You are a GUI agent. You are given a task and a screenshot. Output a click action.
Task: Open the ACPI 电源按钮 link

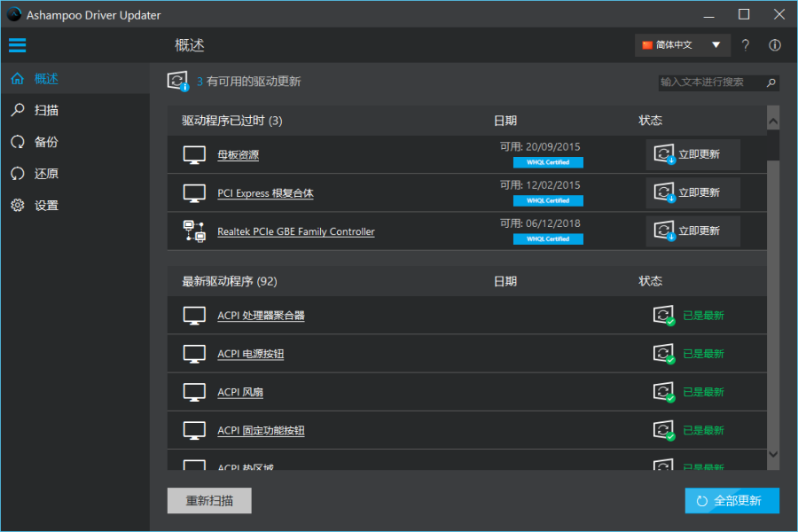[x=250, y=354]
